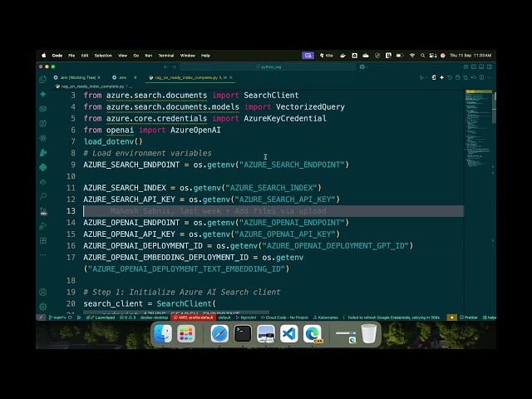The image size is (532, 399).
Task: Open Run and Debug view
Action: point(43,225)
